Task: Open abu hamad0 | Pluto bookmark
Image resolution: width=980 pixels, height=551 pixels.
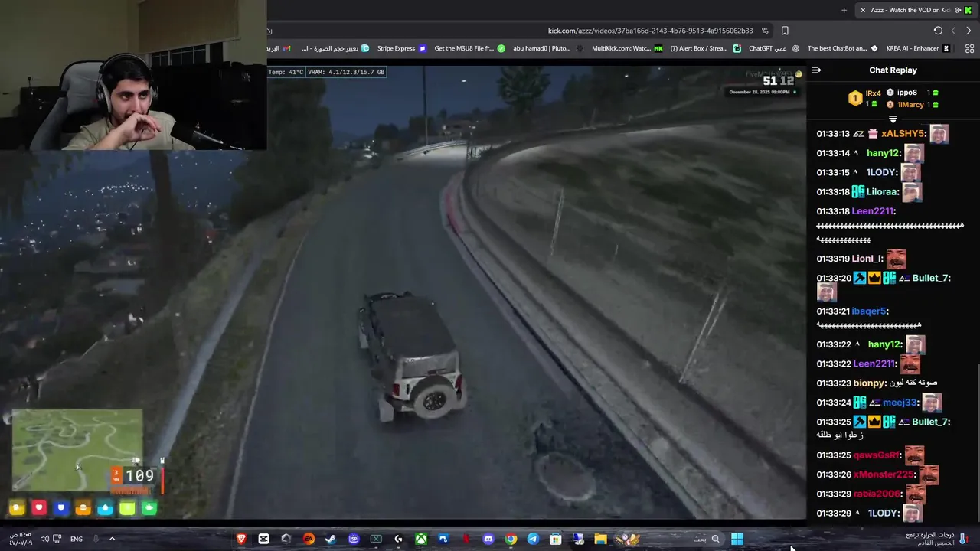Action: (547, 48)
